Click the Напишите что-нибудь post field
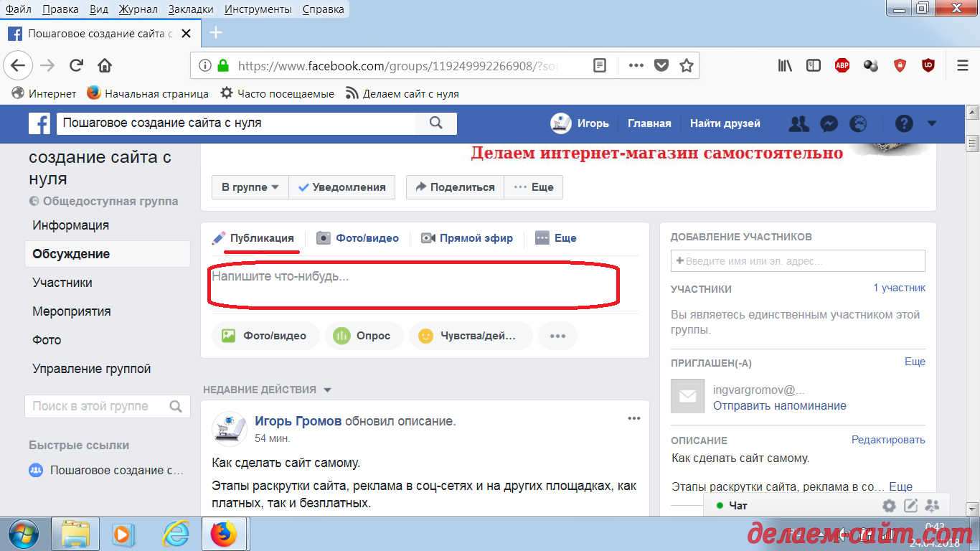This screenshot has width=980, height=551. point(413,286)
